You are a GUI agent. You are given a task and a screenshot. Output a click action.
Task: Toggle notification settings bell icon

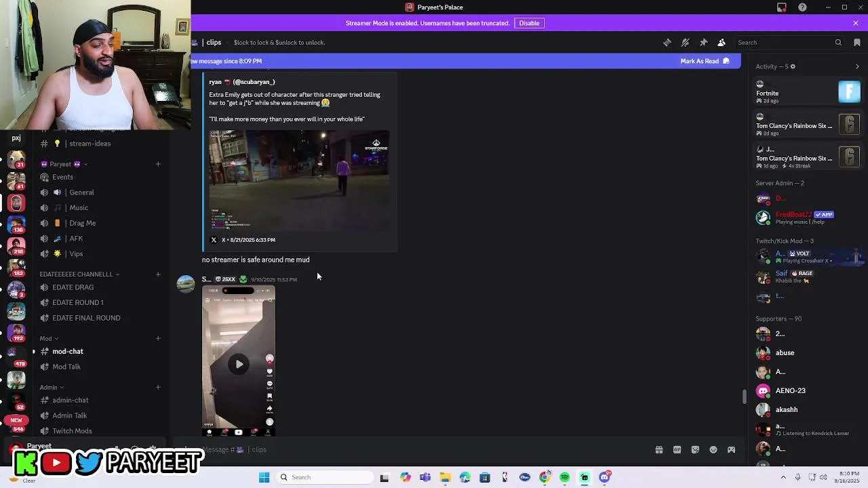686,42
